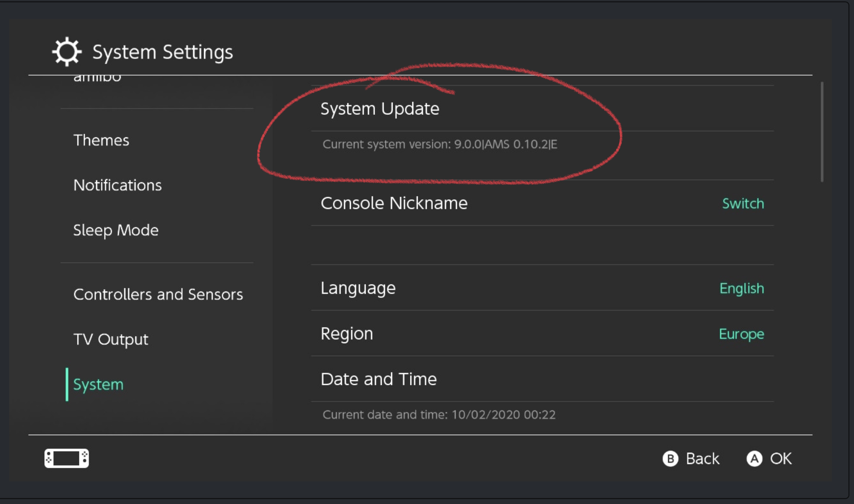Click the Back label
The width and height of the screenshot is (854, 504).
[x=702, y=459]
